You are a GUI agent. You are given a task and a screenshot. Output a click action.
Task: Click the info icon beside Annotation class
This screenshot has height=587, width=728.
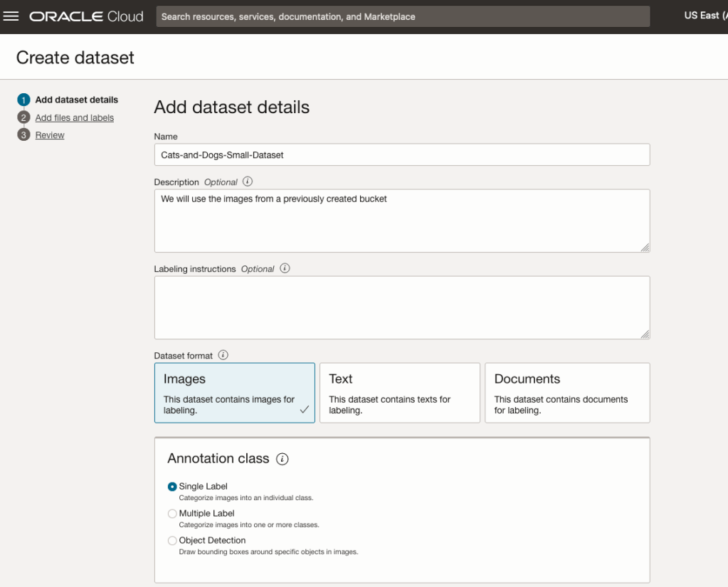[283, 459]
